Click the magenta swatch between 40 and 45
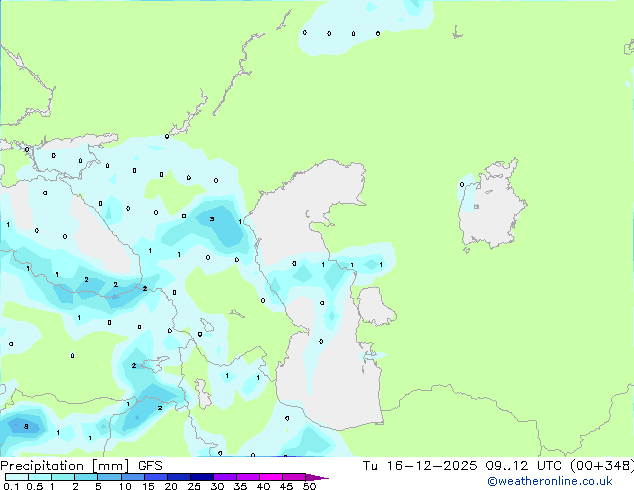The width and height of the screenshot is (634, 490). (x=271, y=477)
